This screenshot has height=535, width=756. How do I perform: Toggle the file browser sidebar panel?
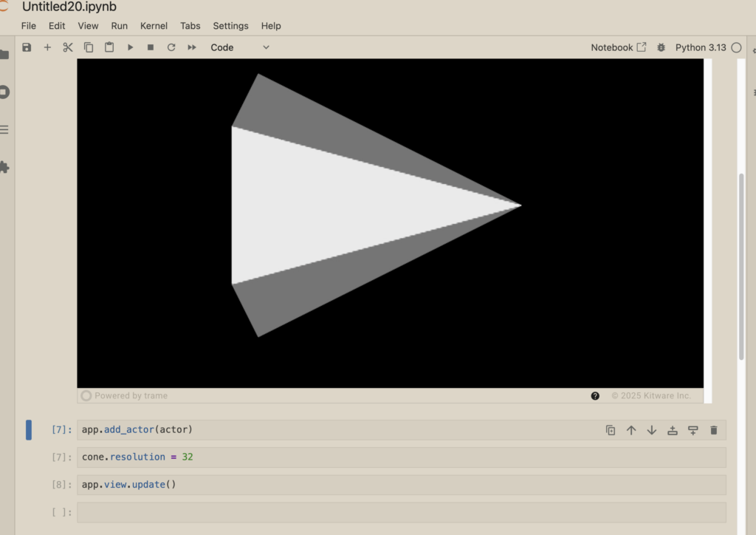4,55
